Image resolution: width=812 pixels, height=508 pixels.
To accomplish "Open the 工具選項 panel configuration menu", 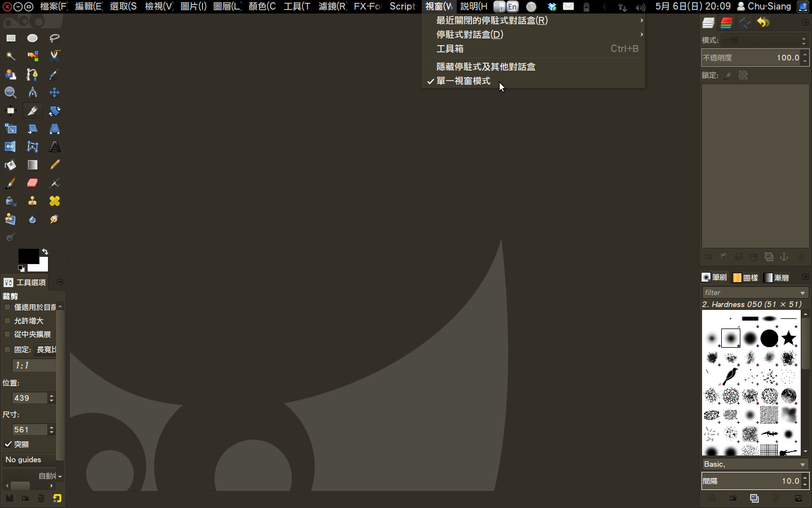I will tap(60, 282).
